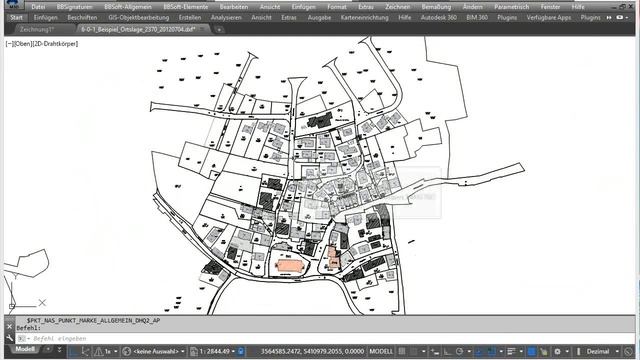Switch to the Zeichnung1 drawing tab

pos(37,29)
